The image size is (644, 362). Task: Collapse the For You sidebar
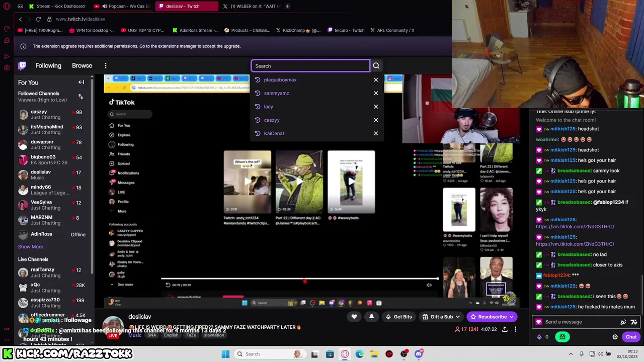point(81,82)
